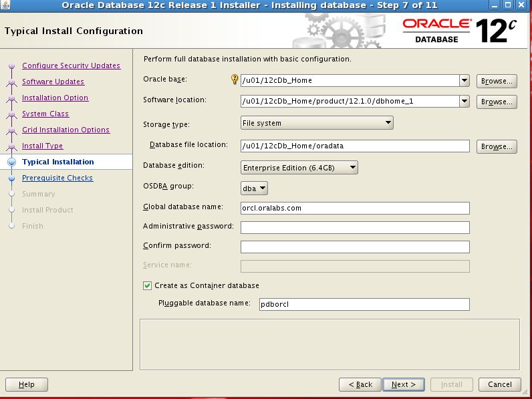Expand the Software location dropdown arrow
The image size is (532, 399).
tap(464, 102)
